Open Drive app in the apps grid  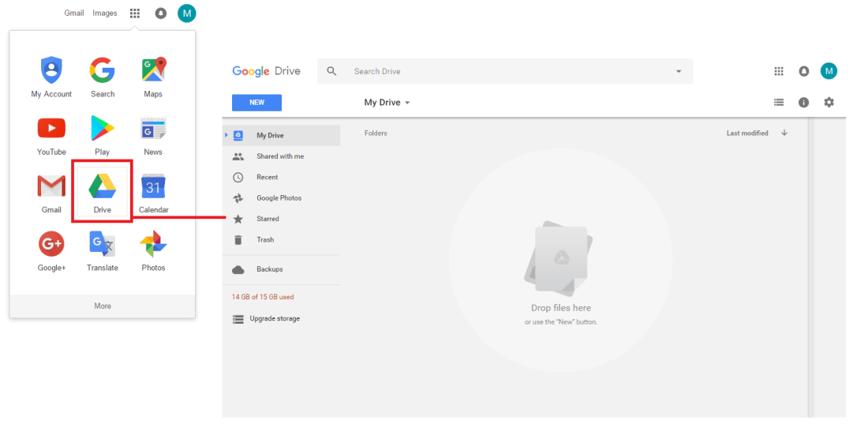[103, 192]
